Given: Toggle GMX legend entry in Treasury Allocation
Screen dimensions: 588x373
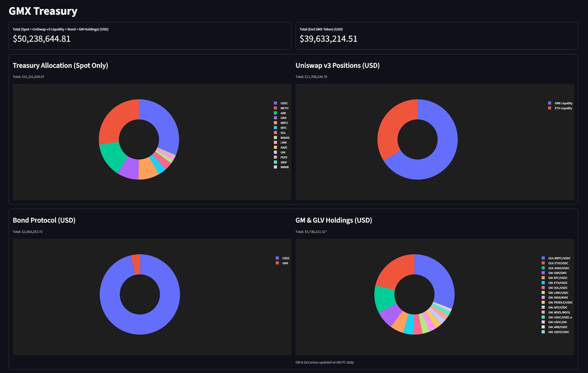Looking at the screenshot, I should tap(280, 118).
